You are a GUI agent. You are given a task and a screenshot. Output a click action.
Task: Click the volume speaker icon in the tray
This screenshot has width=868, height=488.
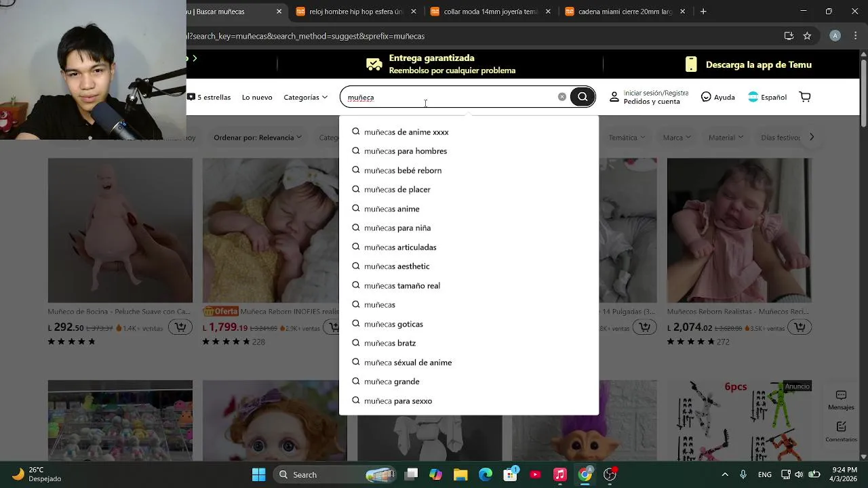tap(800, 474)
